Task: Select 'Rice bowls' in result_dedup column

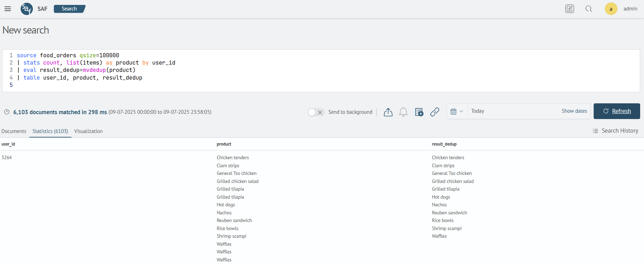Action: click(x=443, y=221)
